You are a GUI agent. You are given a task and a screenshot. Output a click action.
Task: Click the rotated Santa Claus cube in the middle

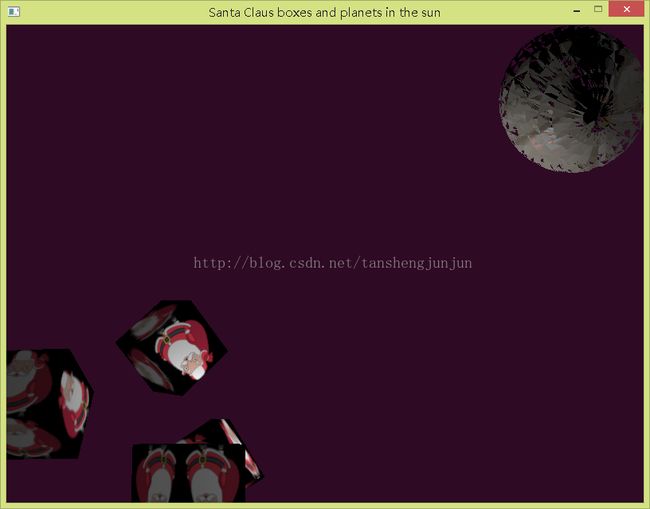[x=172, y=347]
